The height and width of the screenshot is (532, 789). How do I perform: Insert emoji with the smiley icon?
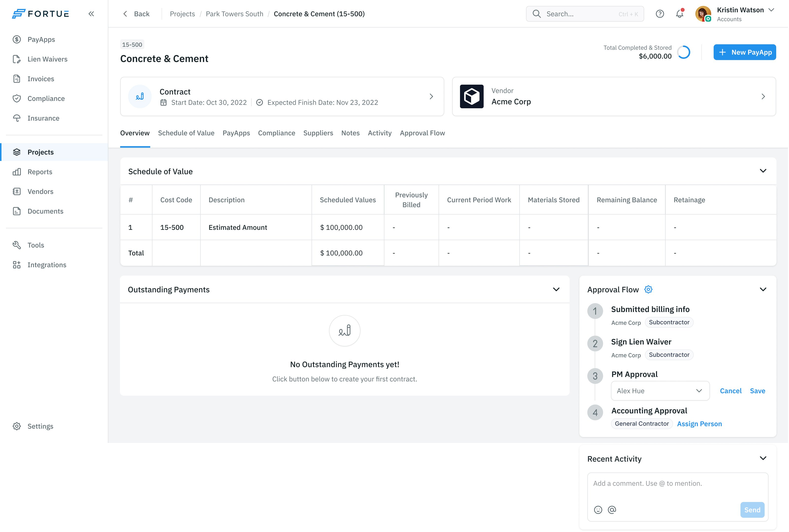point(598,510)
